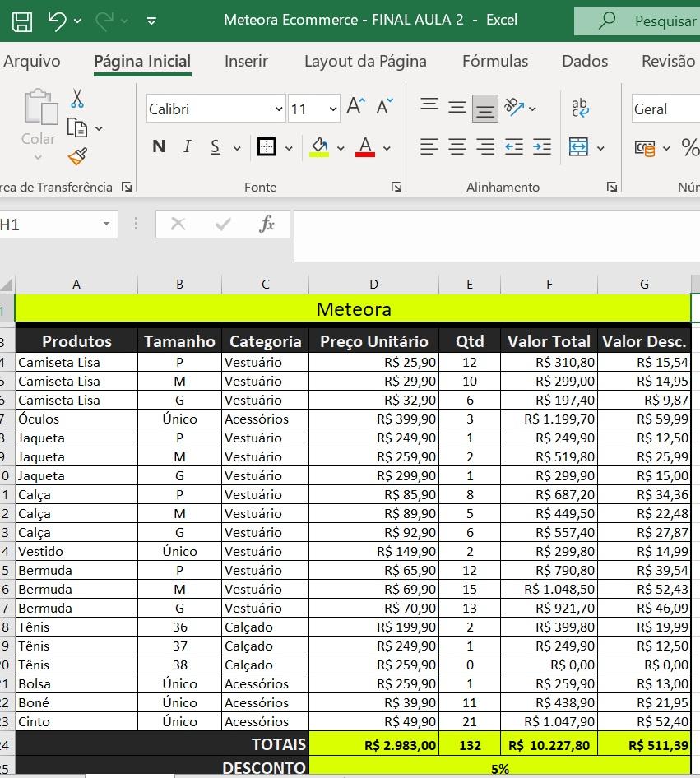Select the TOTAIS cell R$ 10.227,80

549,745
